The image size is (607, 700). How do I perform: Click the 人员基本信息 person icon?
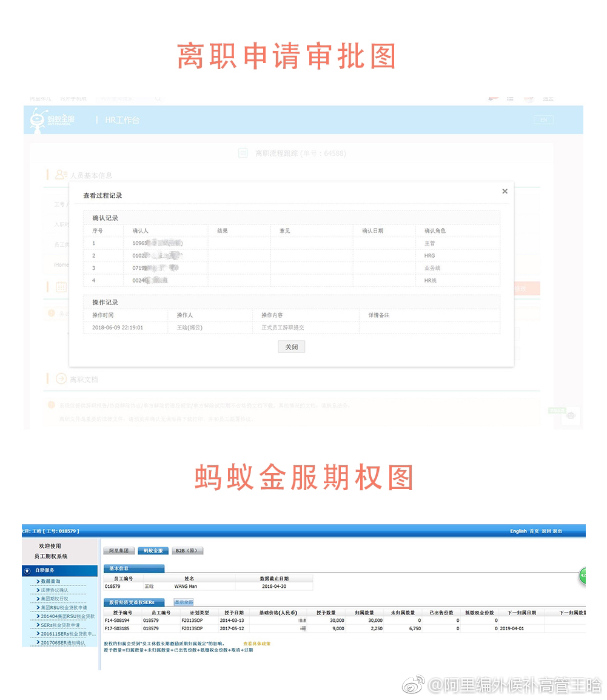61,175
